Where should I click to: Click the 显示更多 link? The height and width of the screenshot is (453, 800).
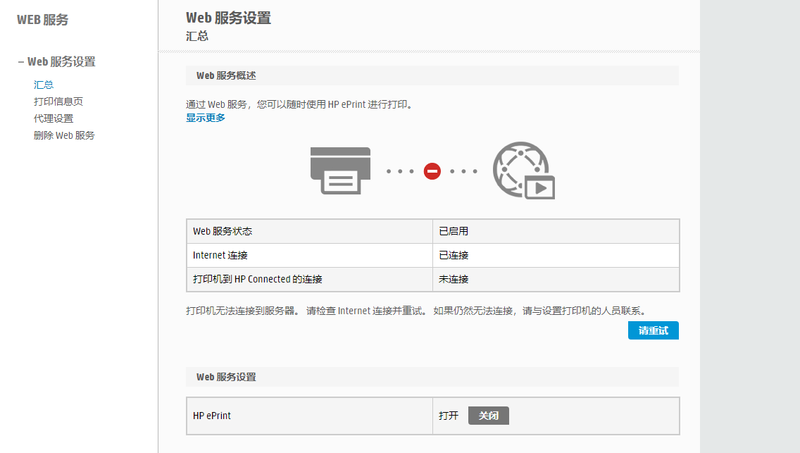pyautogui.click(x=205, y=117)
